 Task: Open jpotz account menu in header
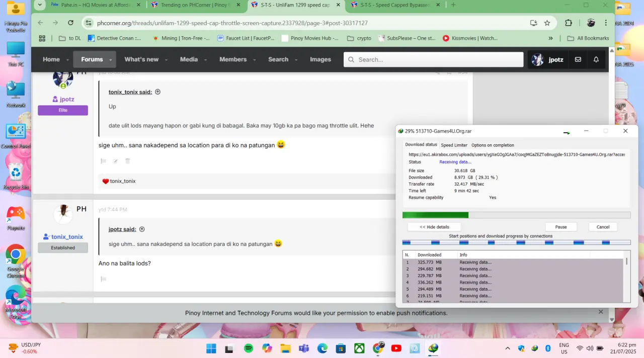click(x=547, y=59)
